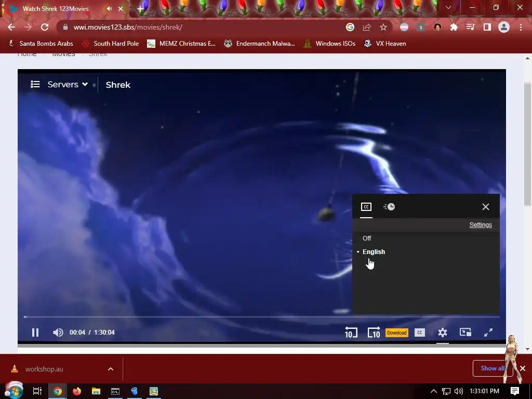The width and height of the screenshot is (532, 399).
Task: Go back in browser history
Action: coord(11,27)
